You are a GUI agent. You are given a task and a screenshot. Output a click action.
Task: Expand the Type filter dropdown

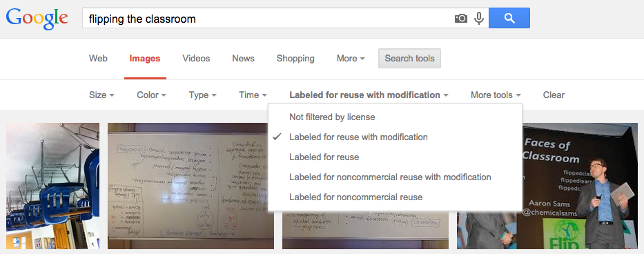click(x=202, y=95)
